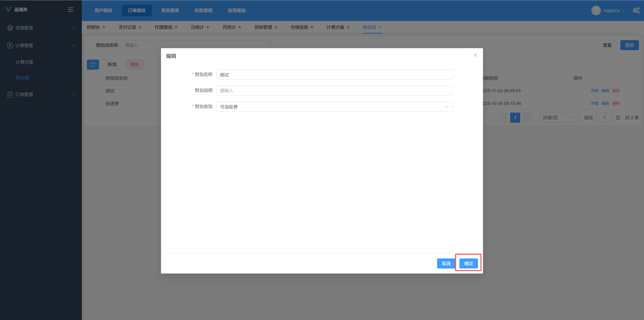Open 详情 link for the 测试 row
This screenshot has width=644, height=320.
click(x=595, y=91)
